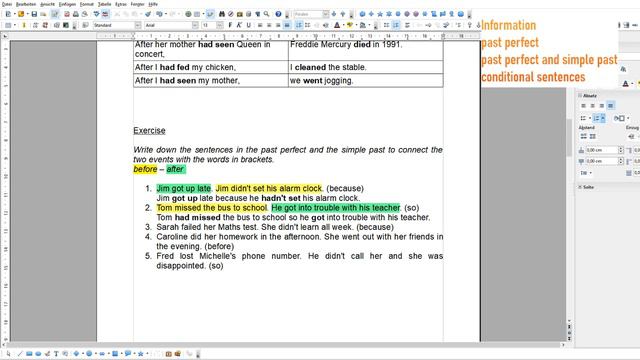Screen dimensions: 640x360
Task: Collapse the Absatz section in the sidebar
Action: coord(580,96)
